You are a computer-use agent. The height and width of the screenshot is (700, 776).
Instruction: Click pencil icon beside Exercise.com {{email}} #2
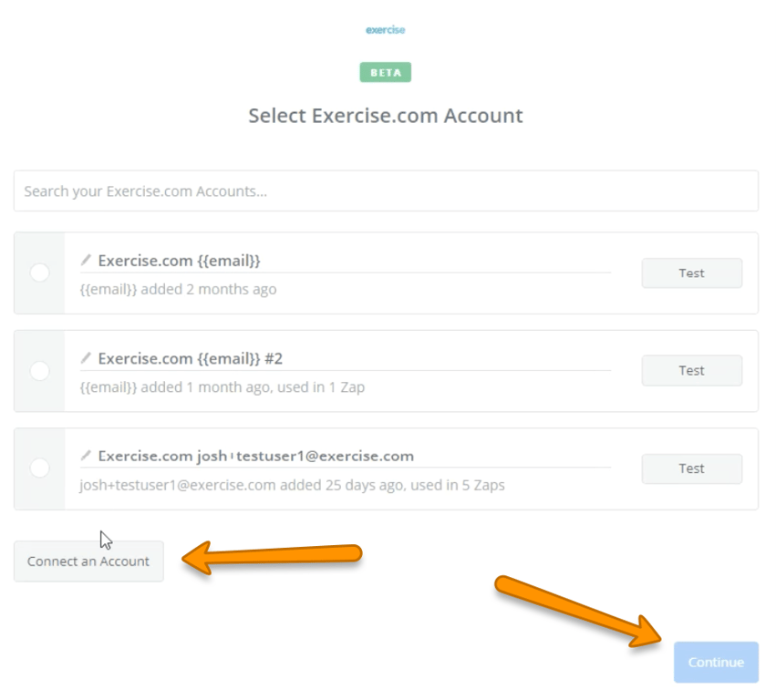tap(87, 357)
